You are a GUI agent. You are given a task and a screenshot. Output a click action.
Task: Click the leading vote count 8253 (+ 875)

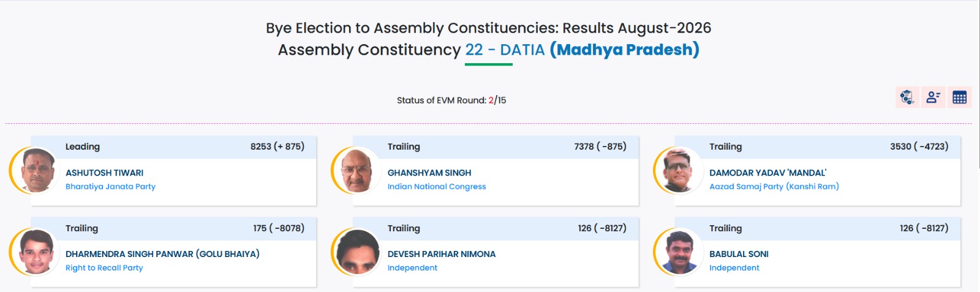[x=277, y=147]
